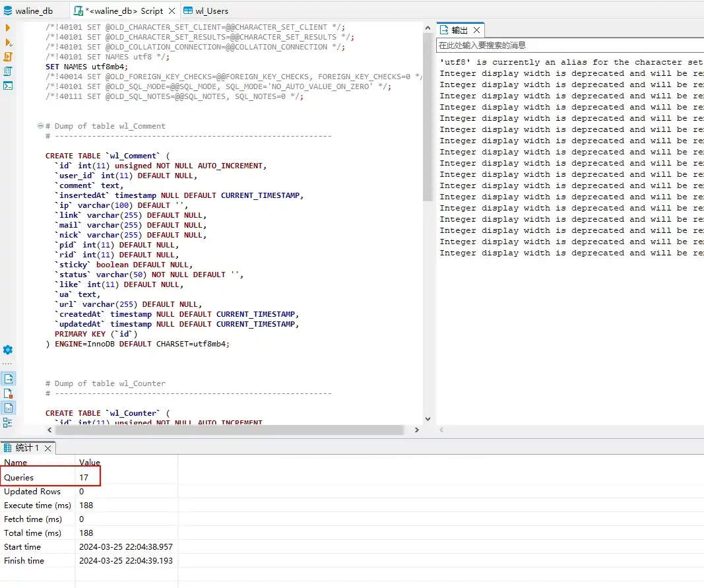Open SQL editor settings gear

(8, 350)
